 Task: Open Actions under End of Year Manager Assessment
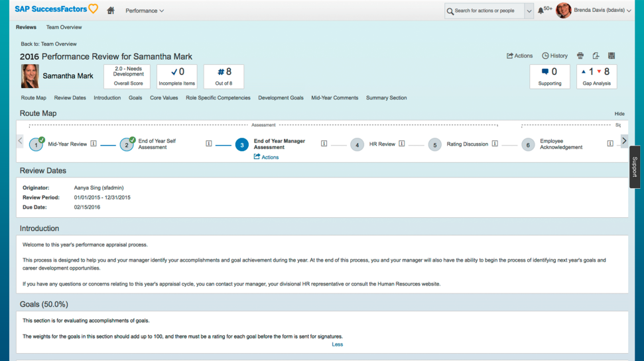[266, 157]
